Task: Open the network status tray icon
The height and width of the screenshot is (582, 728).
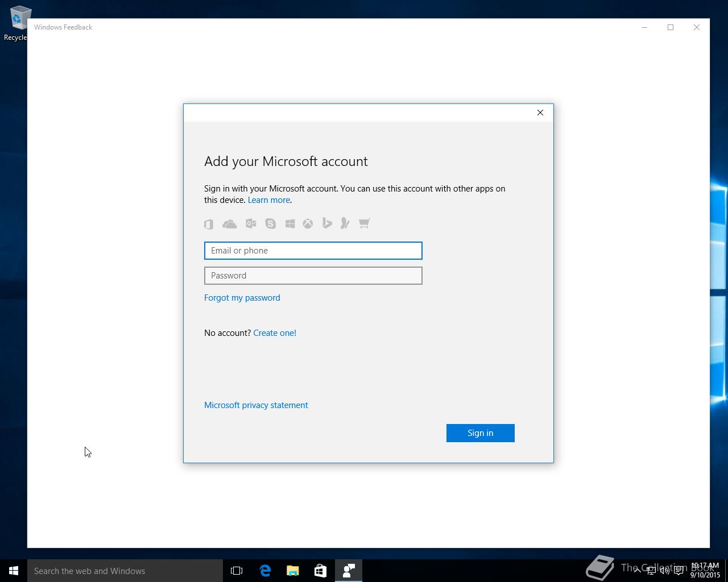Action: point(651,571)
